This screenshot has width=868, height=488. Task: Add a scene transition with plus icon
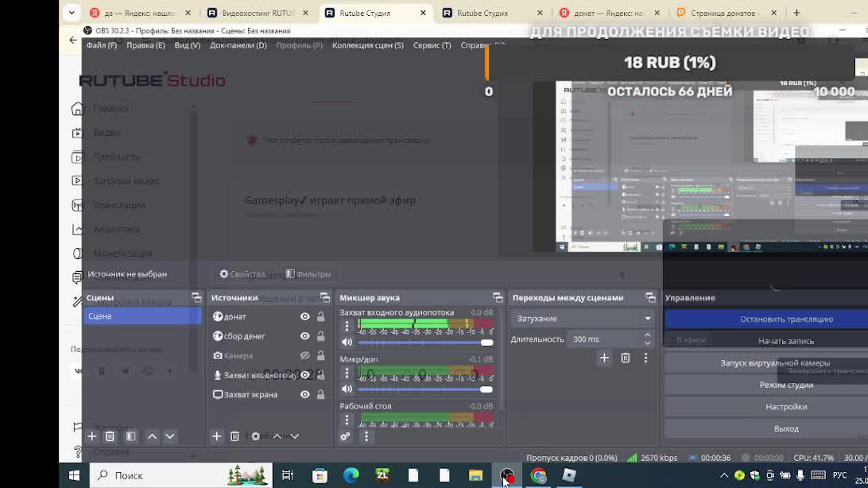click(604, 358)
